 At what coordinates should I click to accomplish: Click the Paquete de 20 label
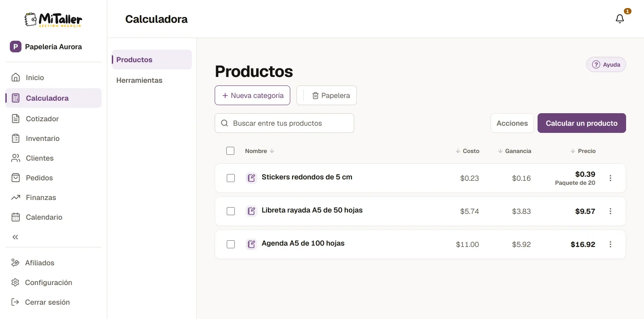coord(575,183)
